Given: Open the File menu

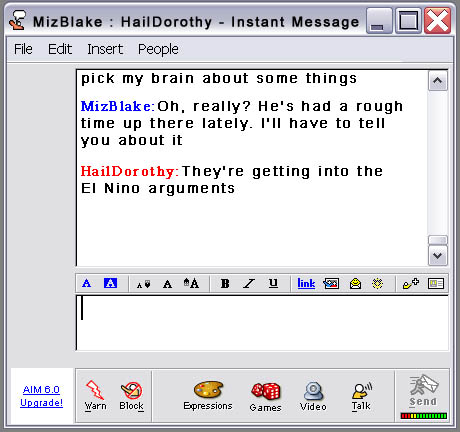Looking at the screenshot, I should (x=23, y=49).
